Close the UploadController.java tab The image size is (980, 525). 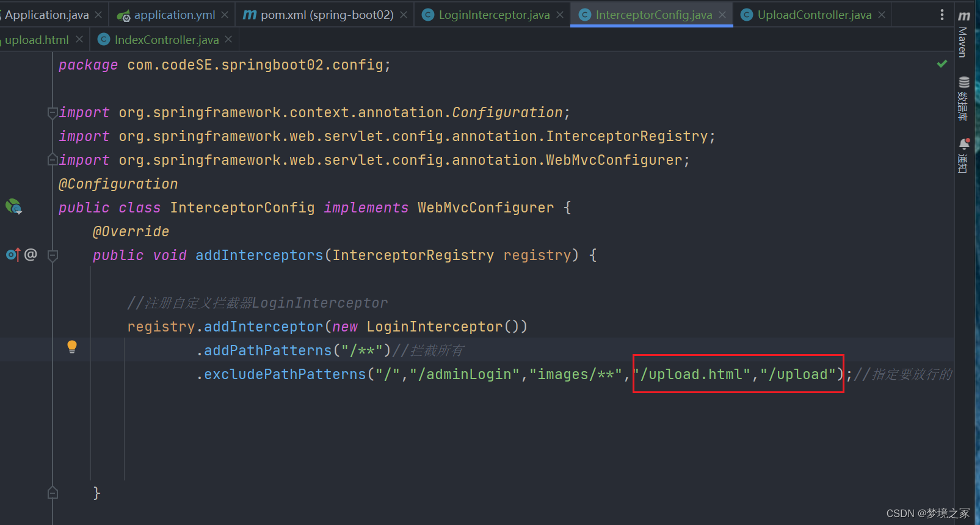(x=882, y=15)
